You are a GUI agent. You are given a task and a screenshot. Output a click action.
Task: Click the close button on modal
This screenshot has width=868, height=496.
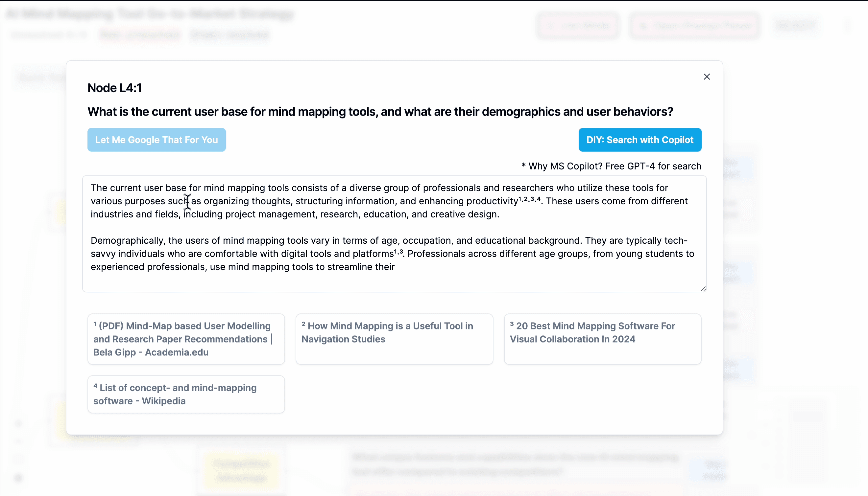(x=707, y=76)
